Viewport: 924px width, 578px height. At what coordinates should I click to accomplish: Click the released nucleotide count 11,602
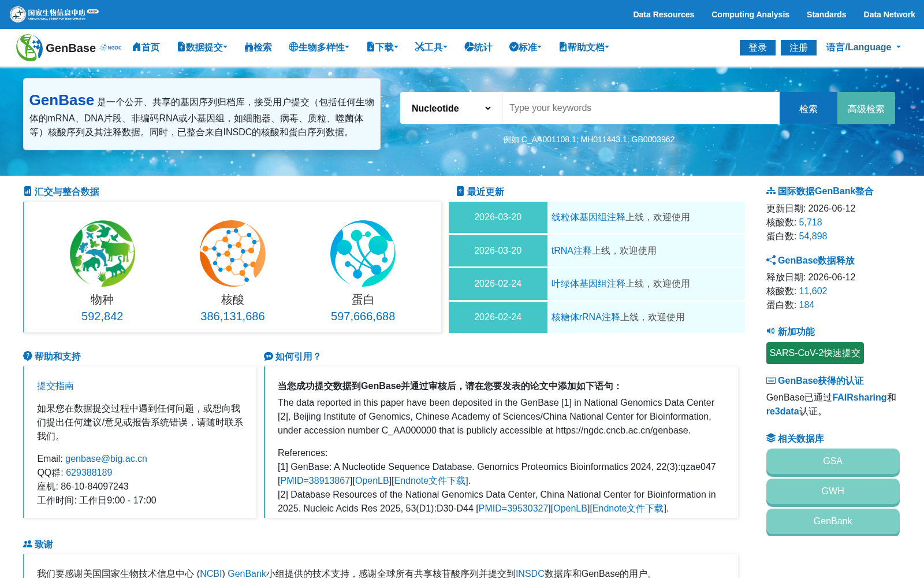813,291
